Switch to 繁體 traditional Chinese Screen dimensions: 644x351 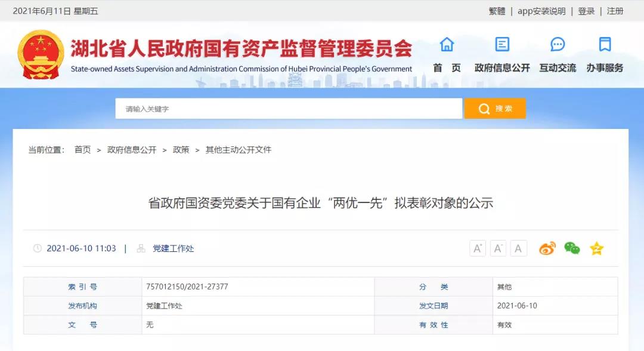[497, 11]
